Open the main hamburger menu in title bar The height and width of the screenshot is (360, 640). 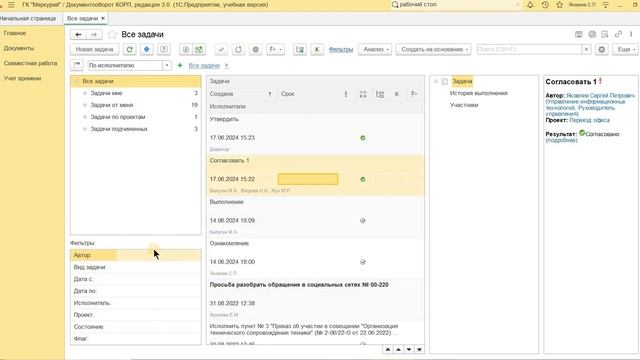tap(11, 5)
